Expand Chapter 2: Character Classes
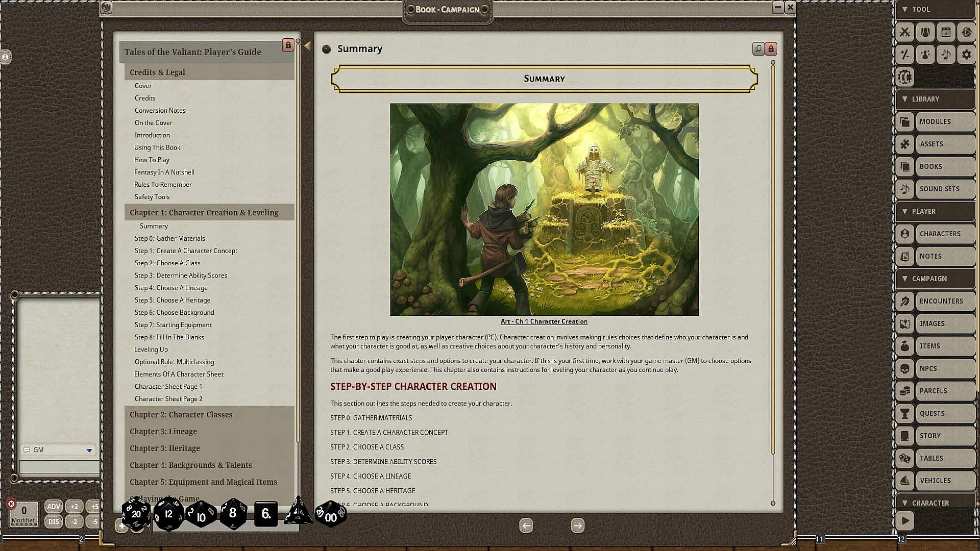The width and height of the screenshot is (980, 551). tap(181, 415)
